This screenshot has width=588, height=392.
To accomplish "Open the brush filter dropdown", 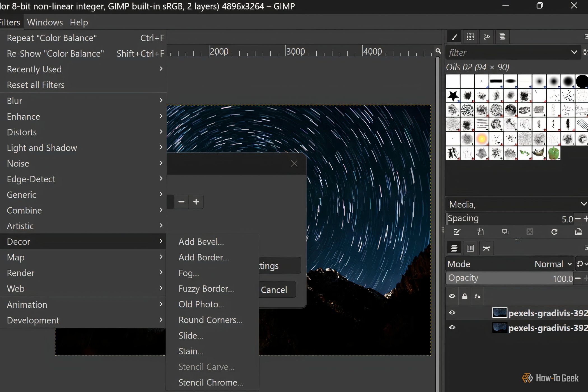I will [x=574, y=52].
